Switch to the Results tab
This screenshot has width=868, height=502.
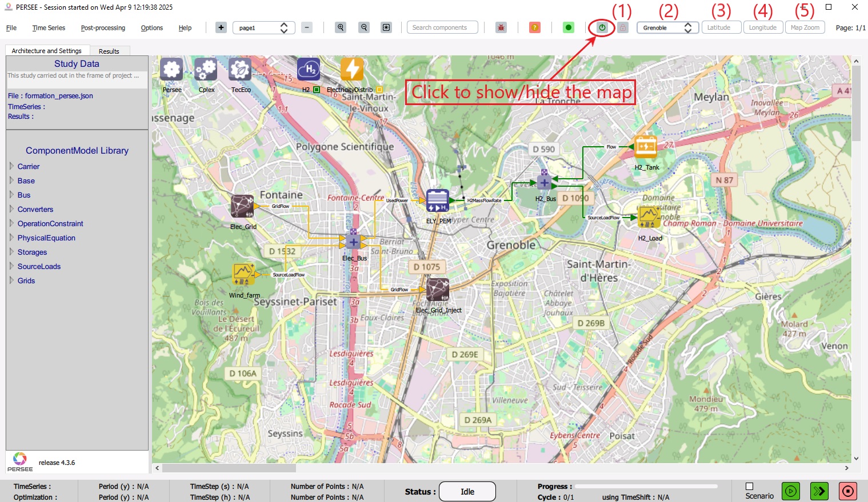pos(109,51)
